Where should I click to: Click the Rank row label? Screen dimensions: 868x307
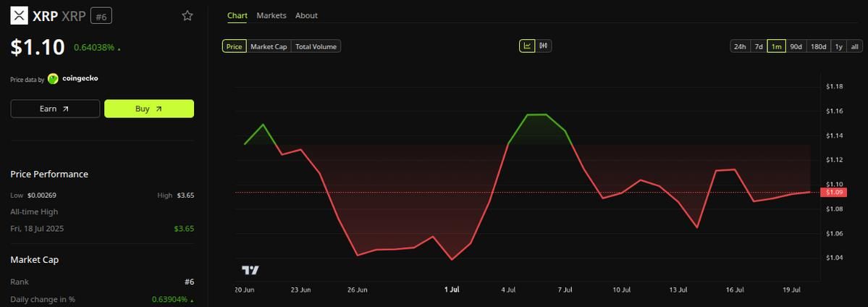pyautogui.click(x=20, y=282)
